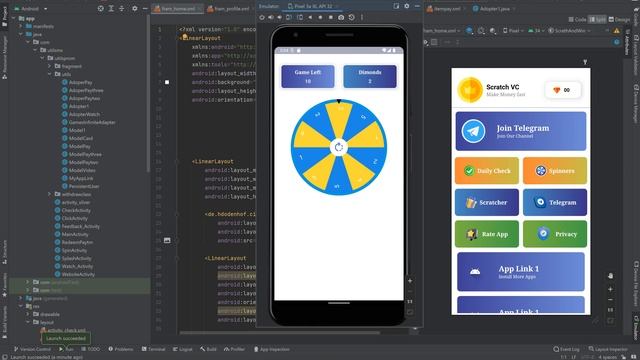640x360 pixels.
Task: Switch editor to Design view mode
Action: tap(619, 19)
